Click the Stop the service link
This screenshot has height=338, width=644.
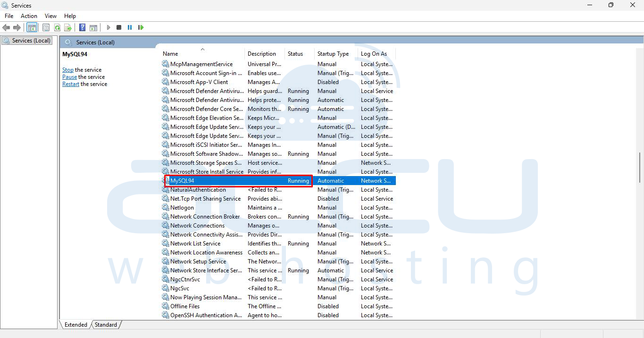pos(68,70)
